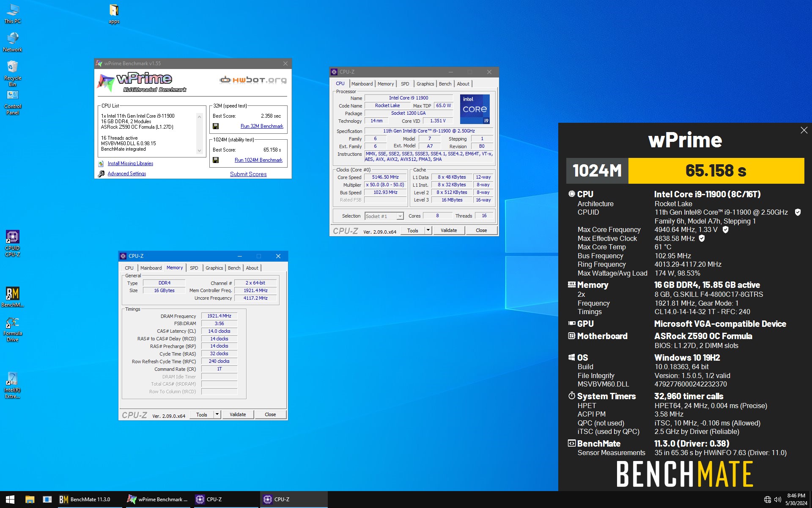Click Run 1024M Benchmark link

(x=258, y=160)
